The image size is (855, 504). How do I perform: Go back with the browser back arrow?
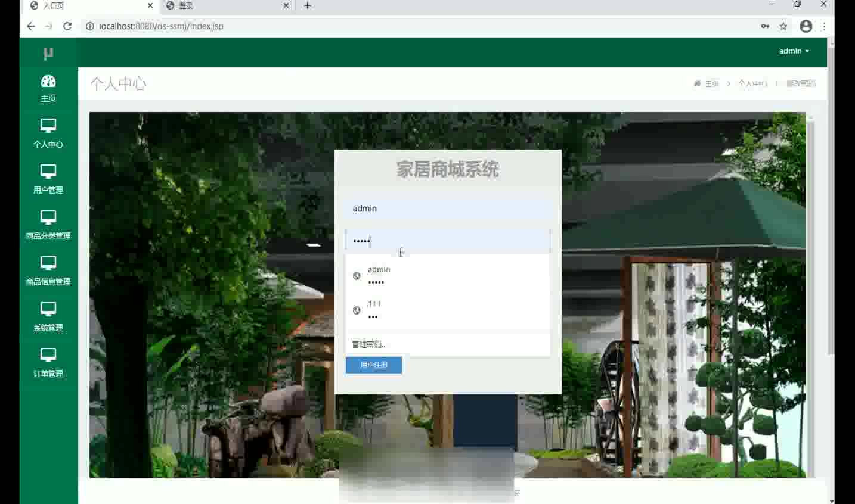click(31, 26)
